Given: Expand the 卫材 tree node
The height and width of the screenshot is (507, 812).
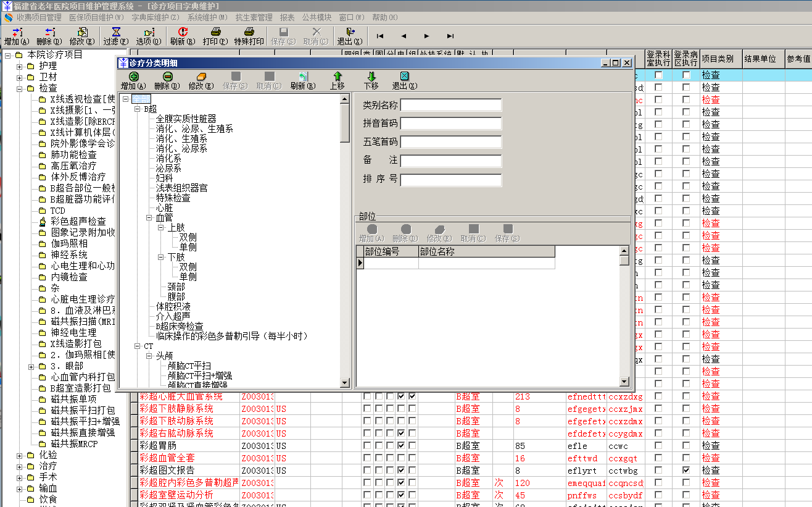Looking at the screenshot, I should tap(20, 77).
